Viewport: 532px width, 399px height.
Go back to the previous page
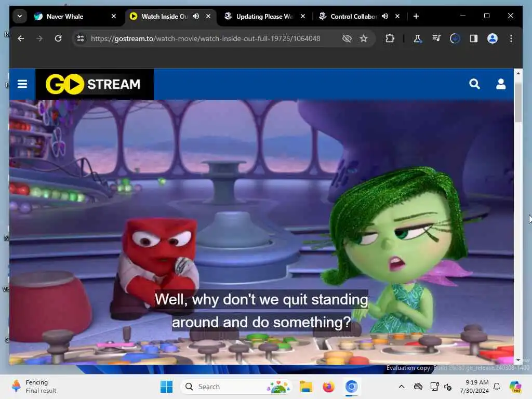point(21,38)
